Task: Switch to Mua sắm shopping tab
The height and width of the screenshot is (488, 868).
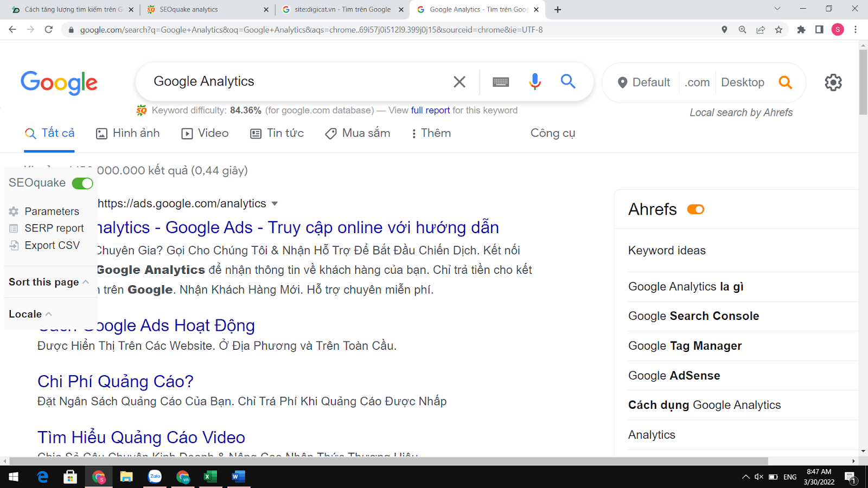Action: pos(358,133)
